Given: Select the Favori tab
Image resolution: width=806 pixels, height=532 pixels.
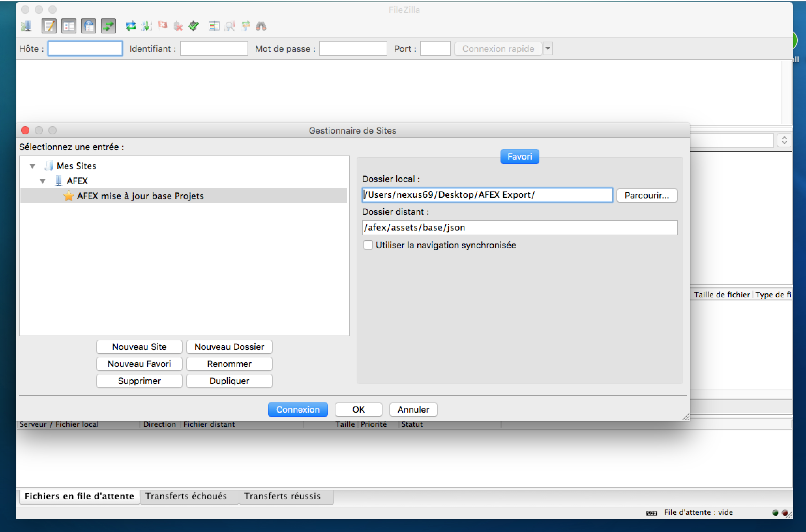Looking at the screenshot, I should click(520, 157).
